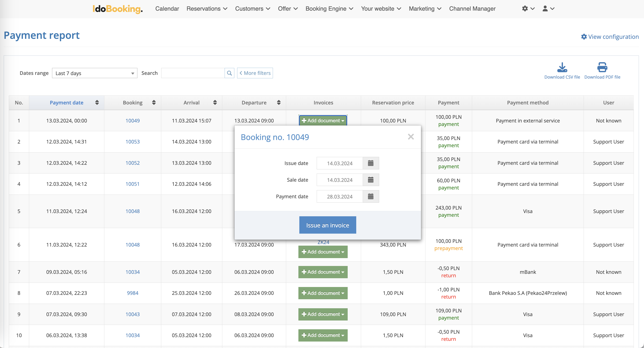Click the search magnifier icon
Image resolution: width=644 pixels, height=348 pixels.
229,73
